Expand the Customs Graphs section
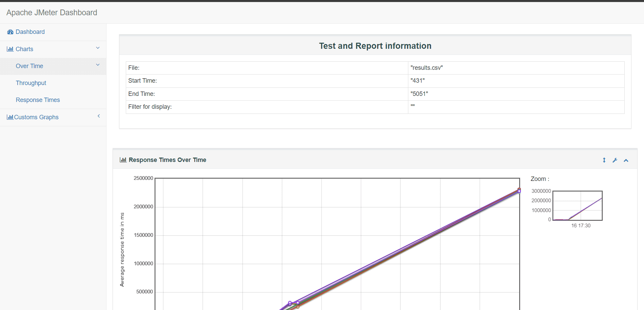Viewport: 644px width, 310px height. (99, 116)
